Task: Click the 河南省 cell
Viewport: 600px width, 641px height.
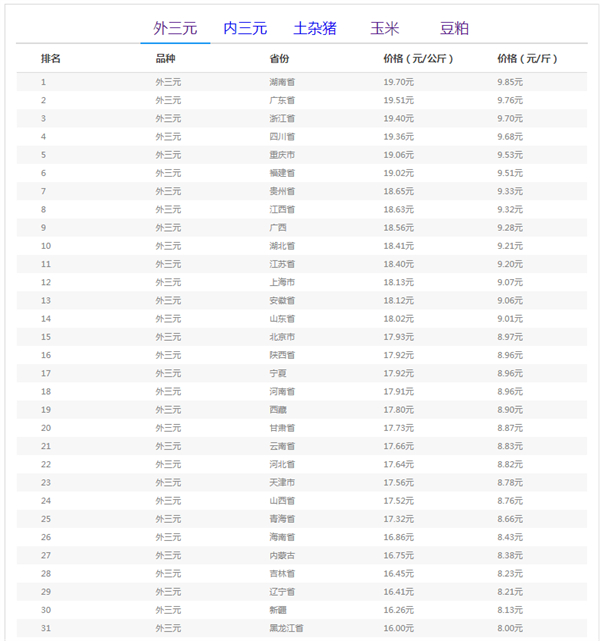Action: coord(282,391)
